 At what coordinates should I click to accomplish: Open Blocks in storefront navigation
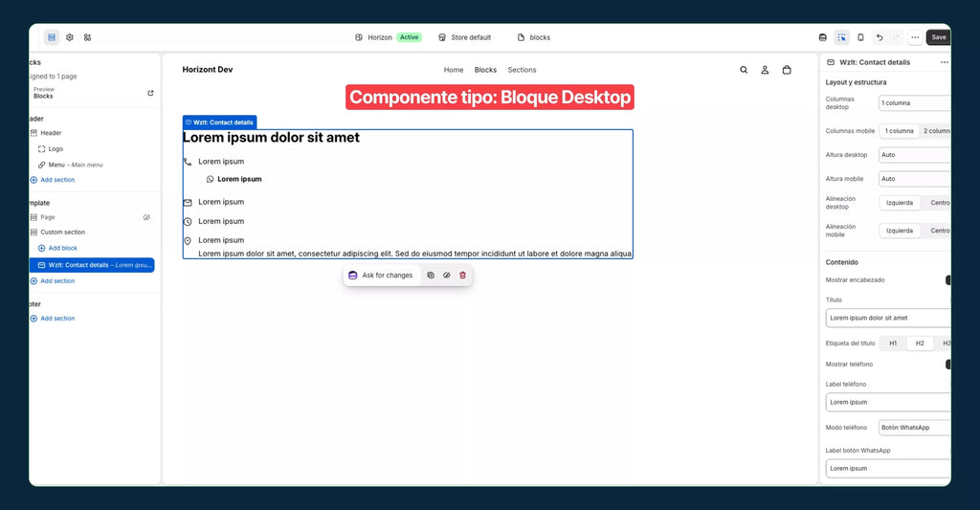485,70
